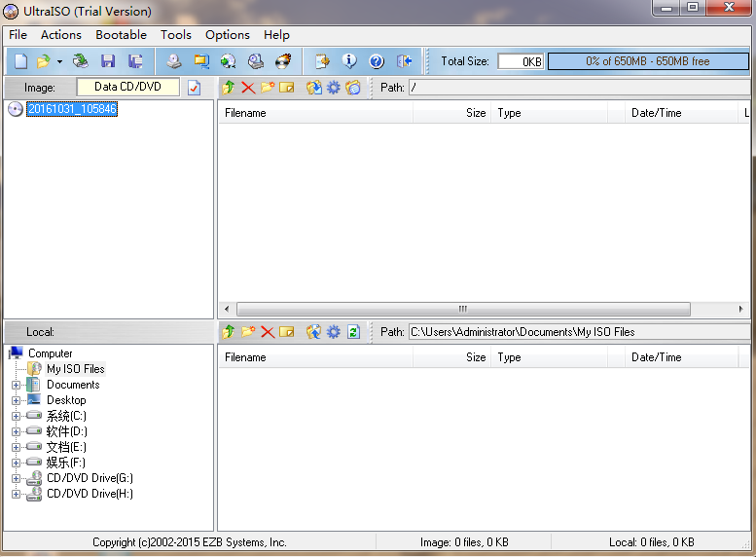Click the blue gear icon in Local pane
Screen dimensions: 756x557
click(x=333, y=332)
